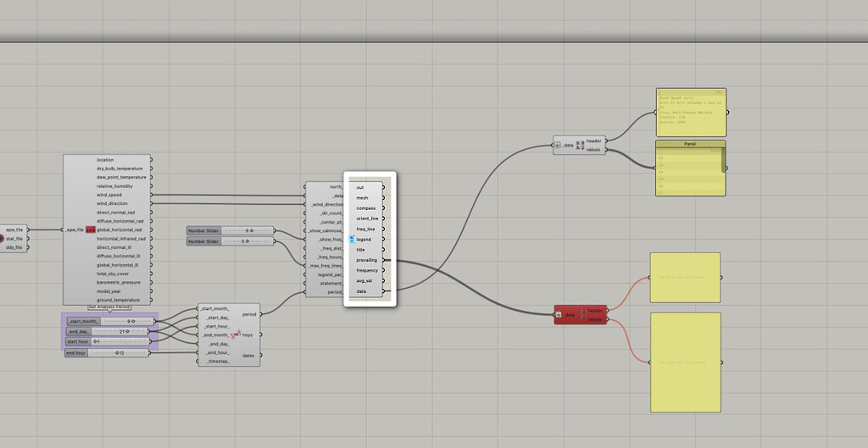Click the tree icon on gray _data input
This screenshot has height=448, width=868.
(558, 146)
